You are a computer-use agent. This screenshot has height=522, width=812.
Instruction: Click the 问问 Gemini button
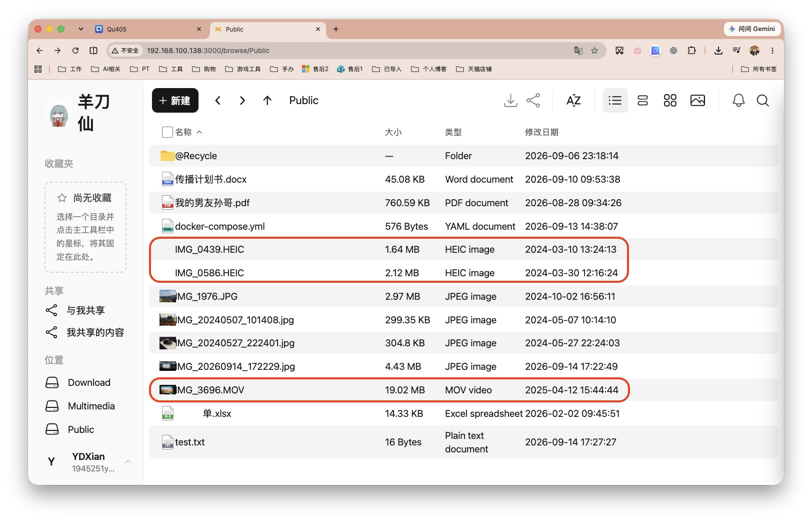click(752, 29)
